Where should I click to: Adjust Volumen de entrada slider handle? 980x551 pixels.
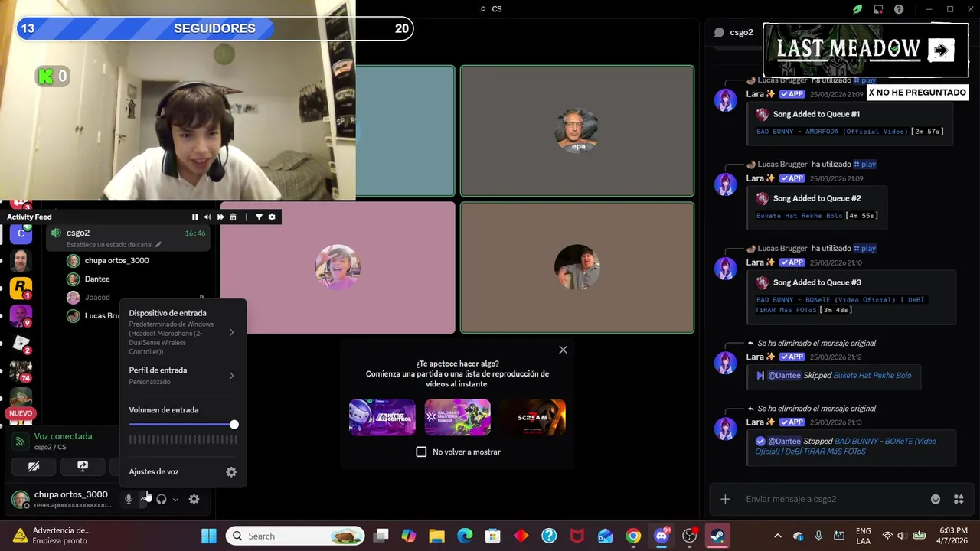234,425
